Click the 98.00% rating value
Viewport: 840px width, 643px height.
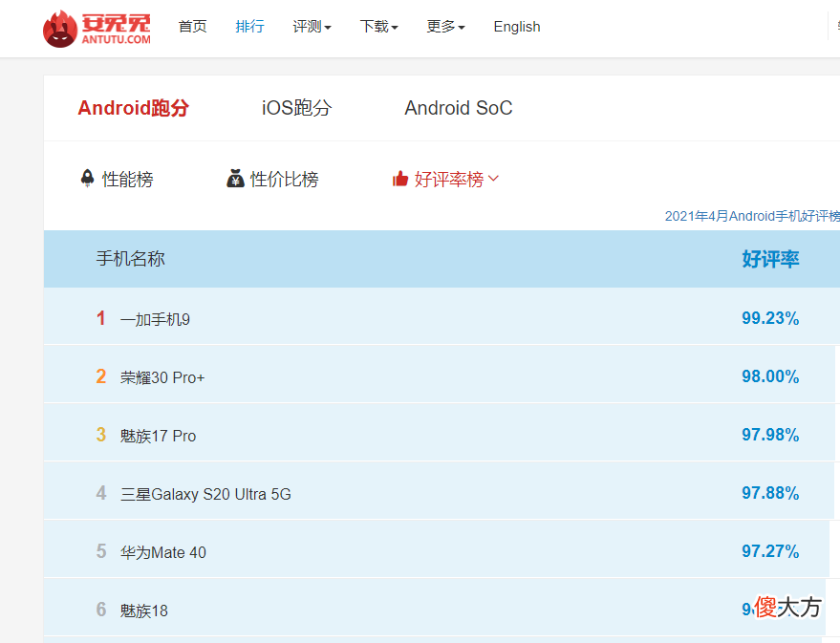770,376
